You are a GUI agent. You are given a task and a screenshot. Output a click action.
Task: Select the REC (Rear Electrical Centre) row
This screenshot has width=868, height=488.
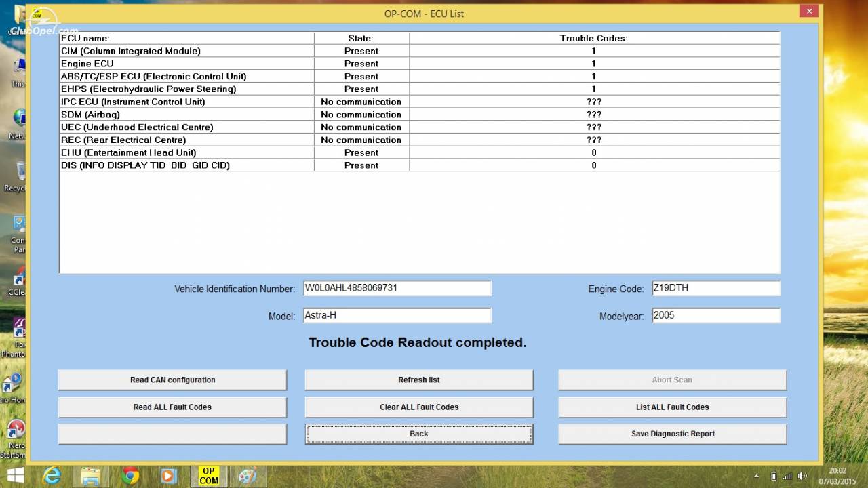point(420,140)
